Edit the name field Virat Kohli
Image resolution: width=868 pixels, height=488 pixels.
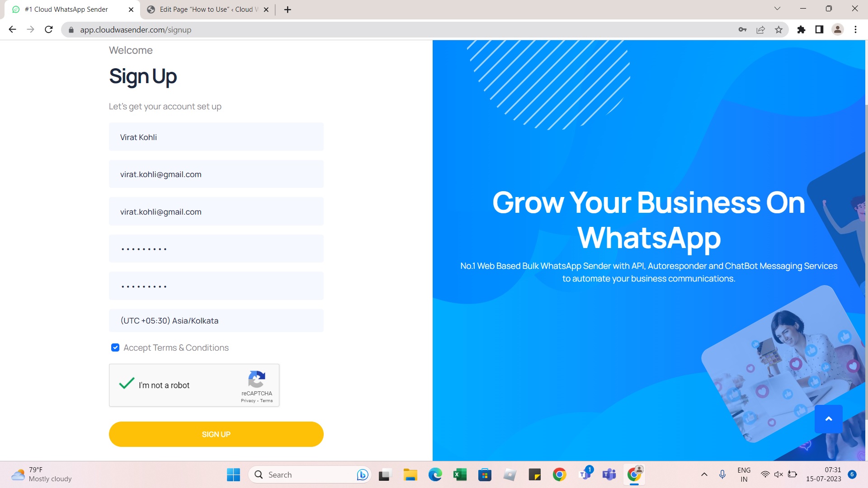216,137
